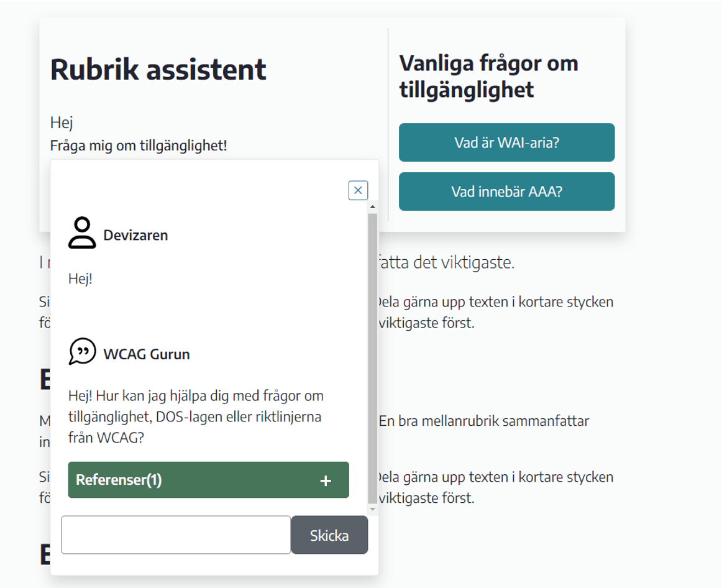722x588 pixels.
Task: Click the 'Devizaren' sender name
Action: [135, 235]
